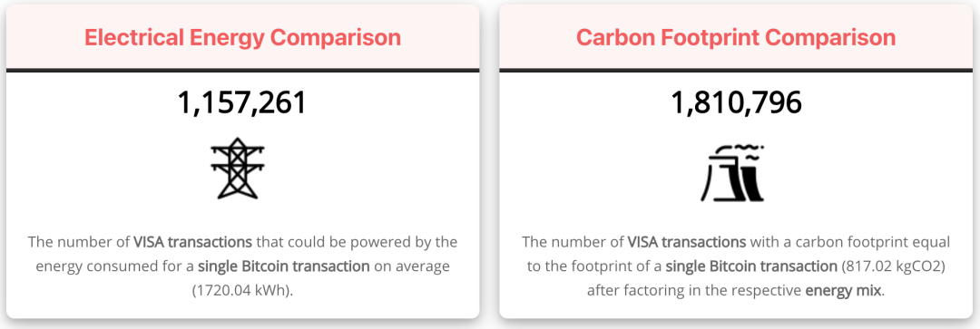The image size is (980, 329).
Task: Click the dark divider under Carbon Footprint header
Action: click(x=736, y=71)
